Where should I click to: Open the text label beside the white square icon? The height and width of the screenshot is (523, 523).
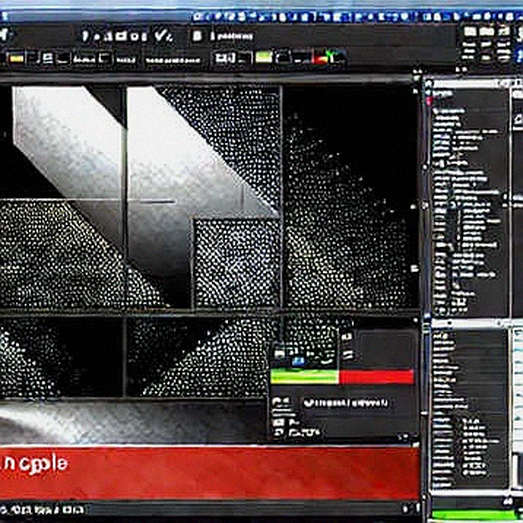pos(232,36)
